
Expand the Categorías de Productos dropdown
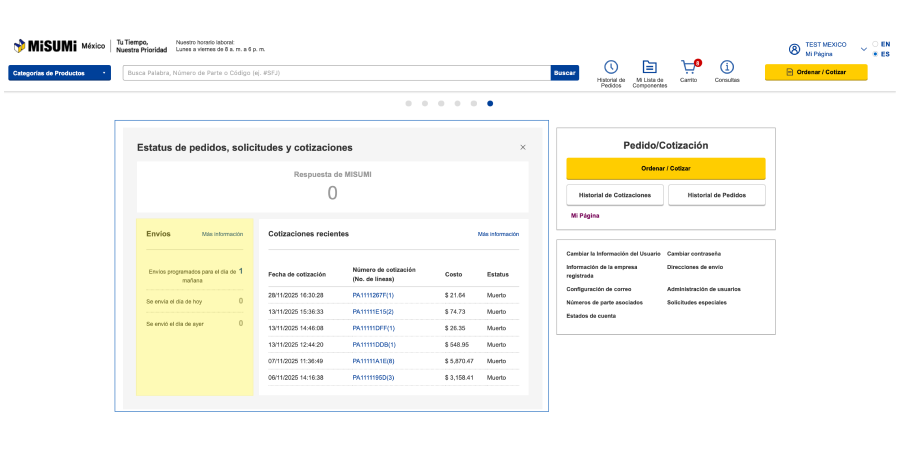(59, 73)
